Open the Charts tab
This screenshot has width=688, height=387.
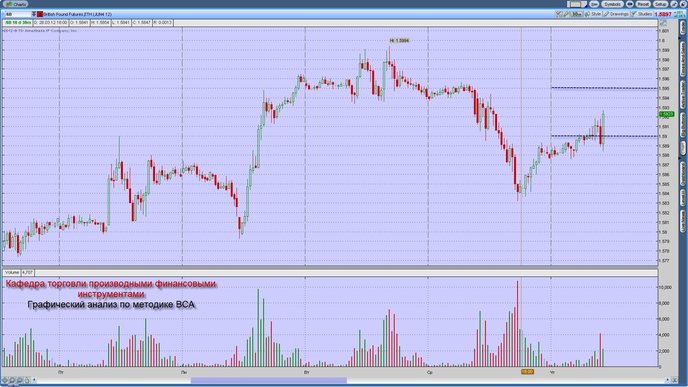16,4
